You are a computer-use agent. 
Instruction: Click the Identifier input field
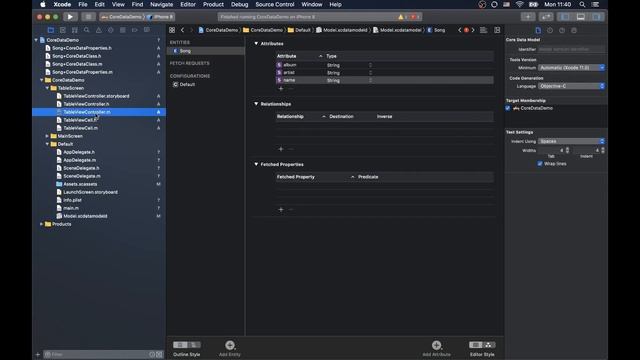click(571, 49)
